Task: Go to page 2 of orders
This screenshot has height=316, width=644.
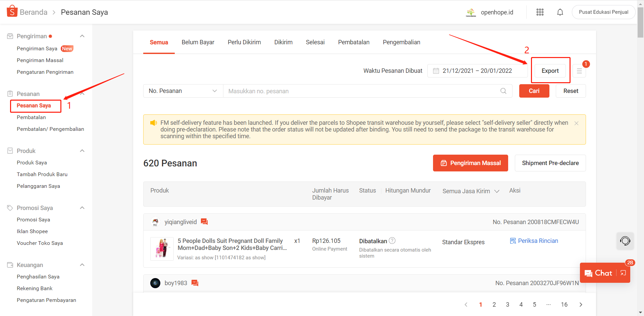Action: click(x=494, y=305)
